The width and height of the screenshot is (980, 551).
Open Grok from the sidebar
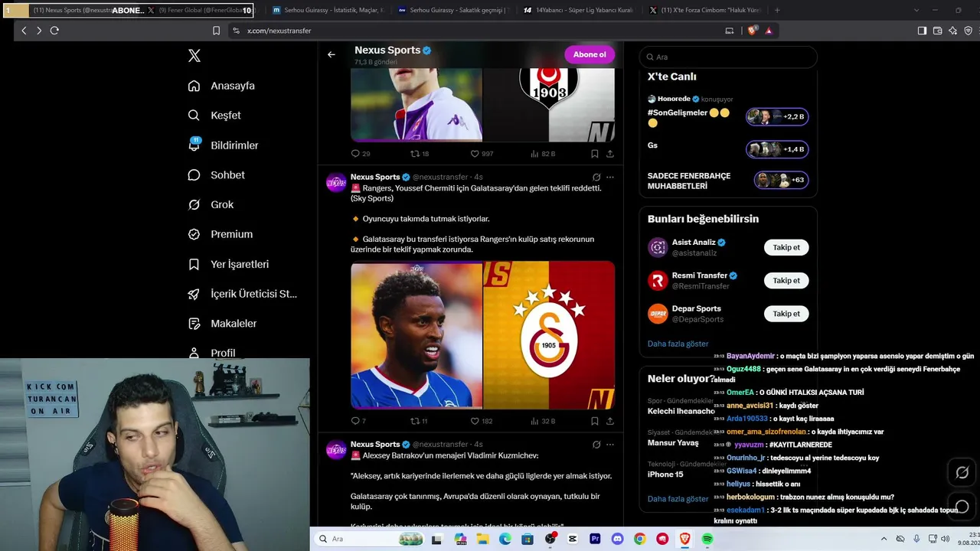(222, 204)
